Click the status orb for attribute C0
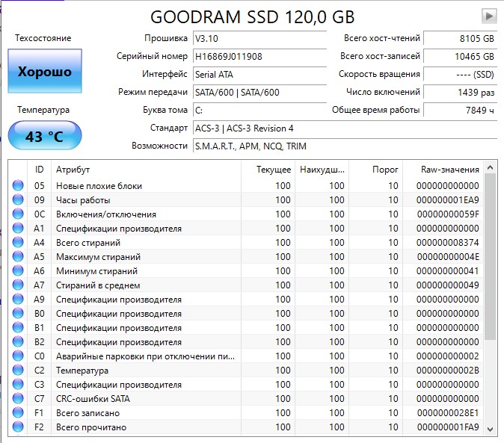Viewport: 504px width, 443px height. [x=18, y=356]
